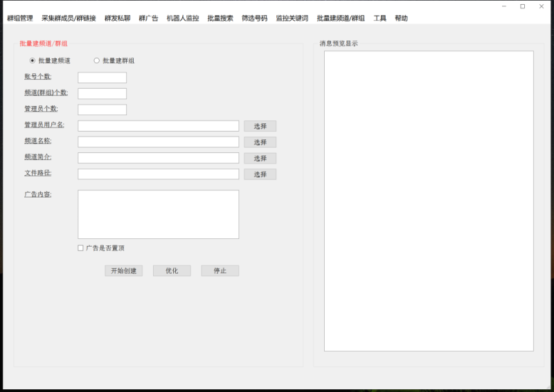Open the 机器人监控 menu

(x=183, y=19)
